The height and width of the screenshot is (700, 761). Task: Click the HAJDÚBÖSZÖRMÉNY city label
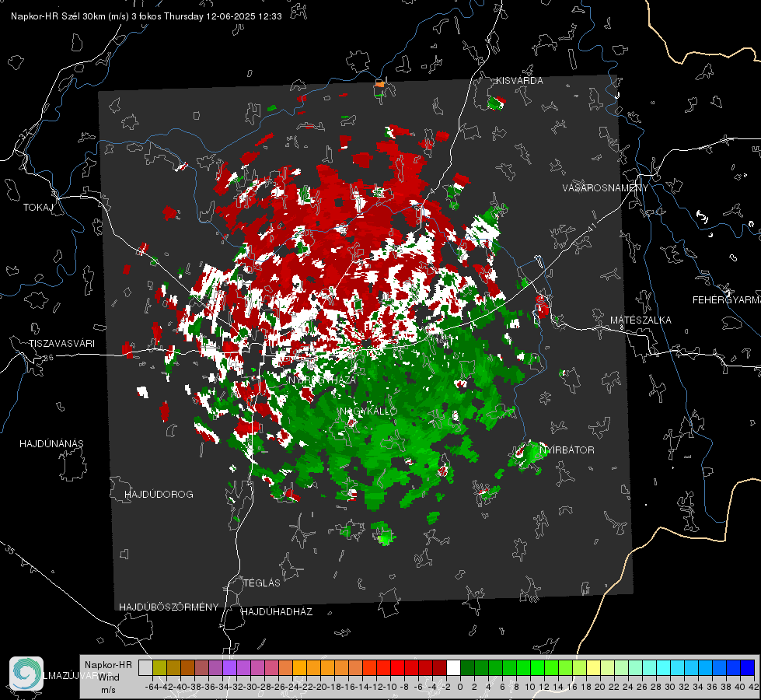pyautogui.click(x=169, y=607)
